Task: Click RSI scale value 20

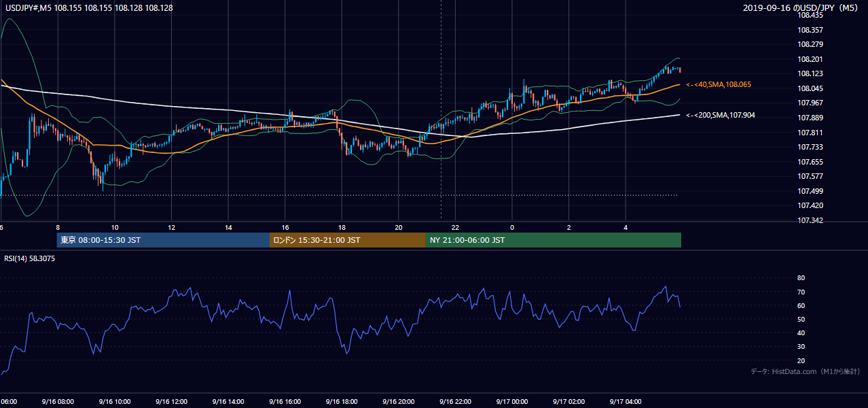Action: tap(801, 360)
